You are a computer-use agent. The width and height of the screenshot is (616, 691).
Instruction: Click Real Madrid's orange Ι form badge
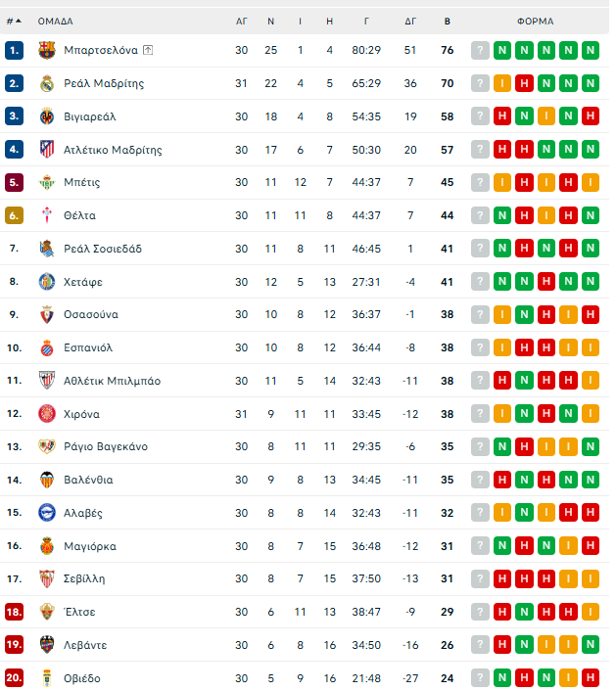(x=502, y=83)
